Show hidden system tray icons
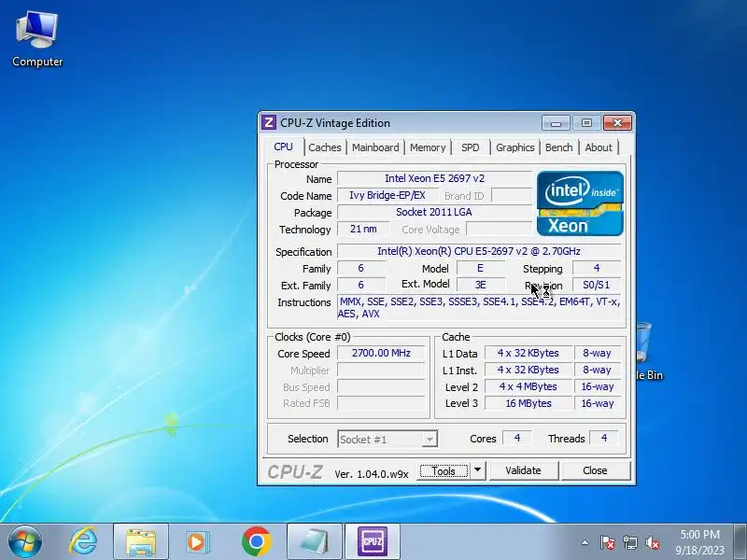 (x=585, y=542)
